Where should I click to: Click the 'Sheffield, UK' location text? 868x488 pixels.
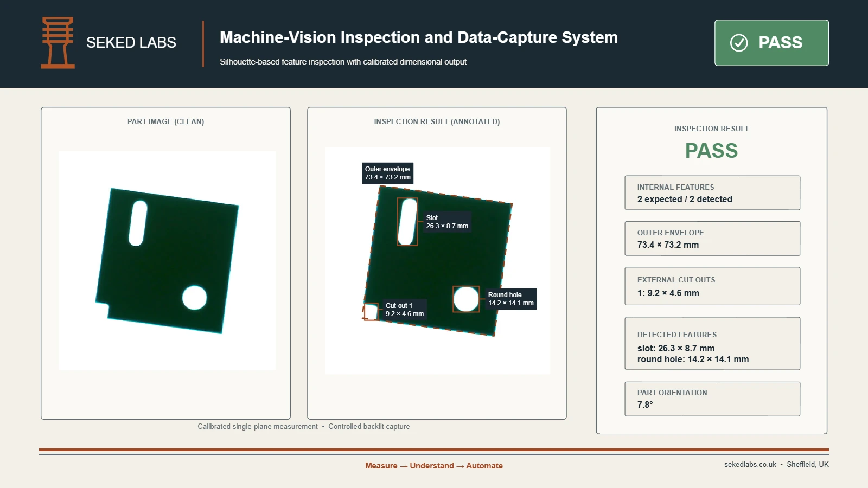808,465
